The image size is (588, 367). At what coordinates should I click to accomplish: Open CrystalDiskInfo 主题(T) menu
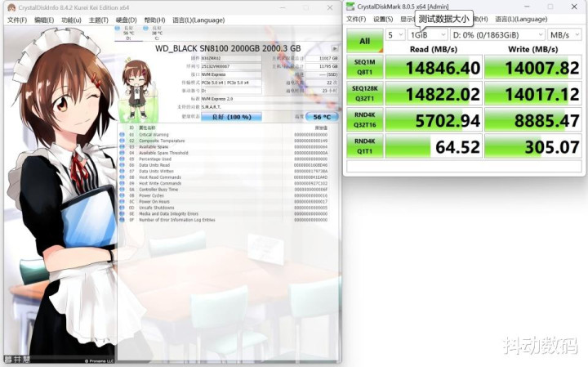click(x=98, y=20)
